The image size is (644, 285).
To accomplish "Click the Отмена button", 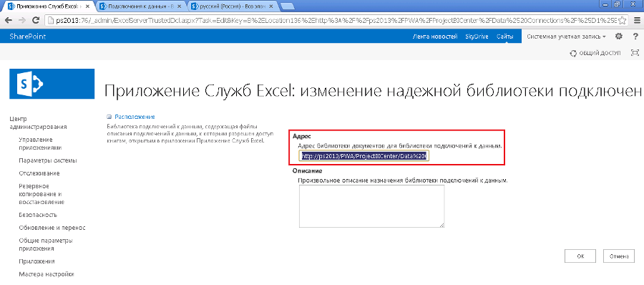I will tap(619, 256).
